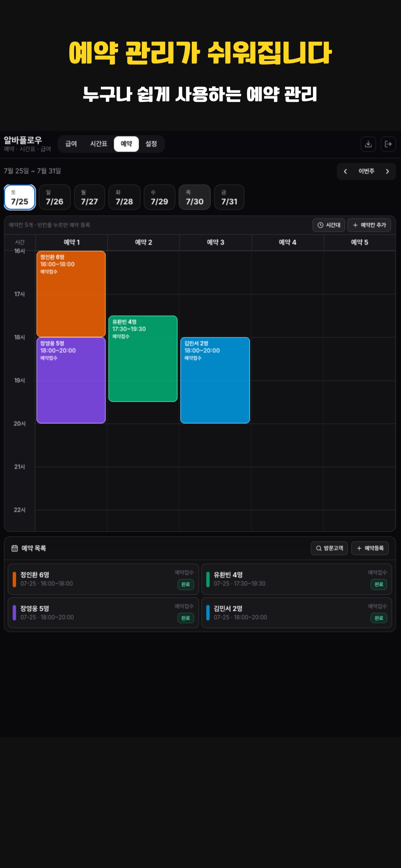Click the 이번주 button
The width and height of the screenshot is (401, 868).
[x=366, y=172]
